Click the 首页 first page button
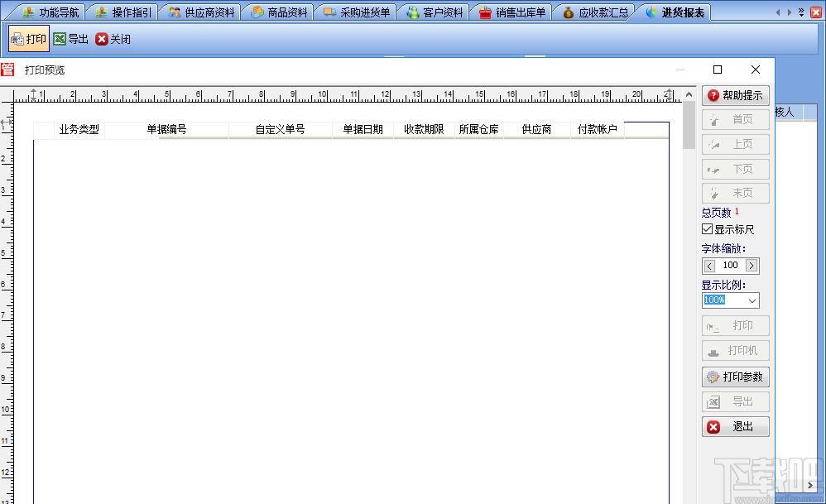The image size is (826, 504). (x=736, y=119)
